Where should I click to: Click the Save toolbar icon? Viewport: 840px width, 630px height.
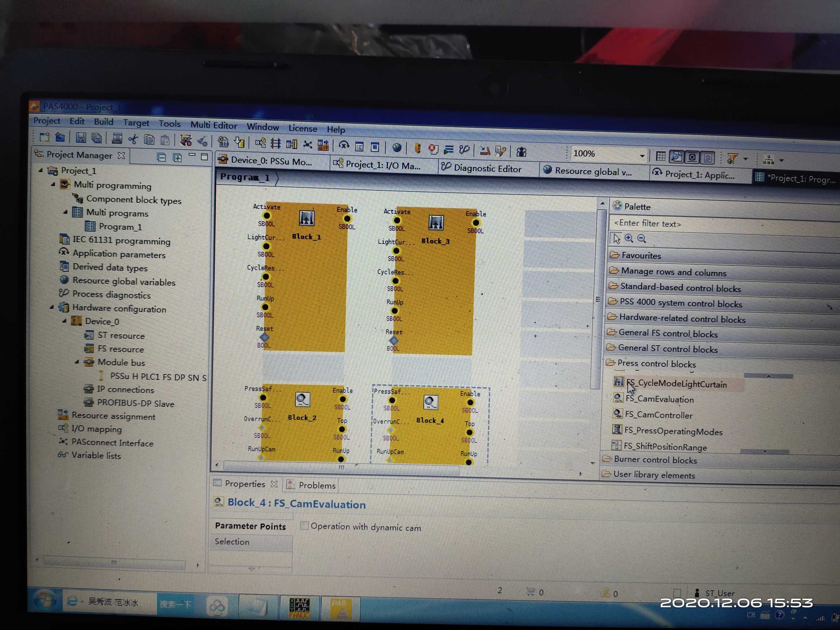click(x=81, y=138)
